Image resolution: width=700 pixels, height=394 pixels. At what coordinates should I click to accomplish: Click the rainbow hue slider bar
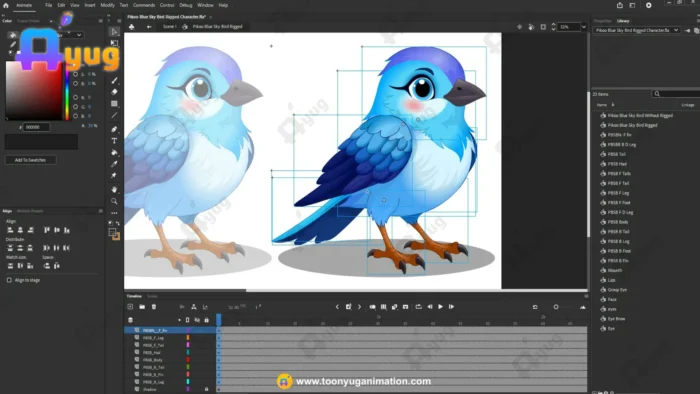(x=67, y=91)
